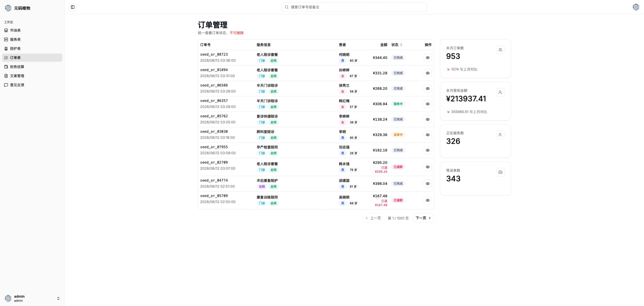This screenshot has width=644, height=306.
Task: Click service name 跨科室陪诊
Action: (x=265, y=132)
